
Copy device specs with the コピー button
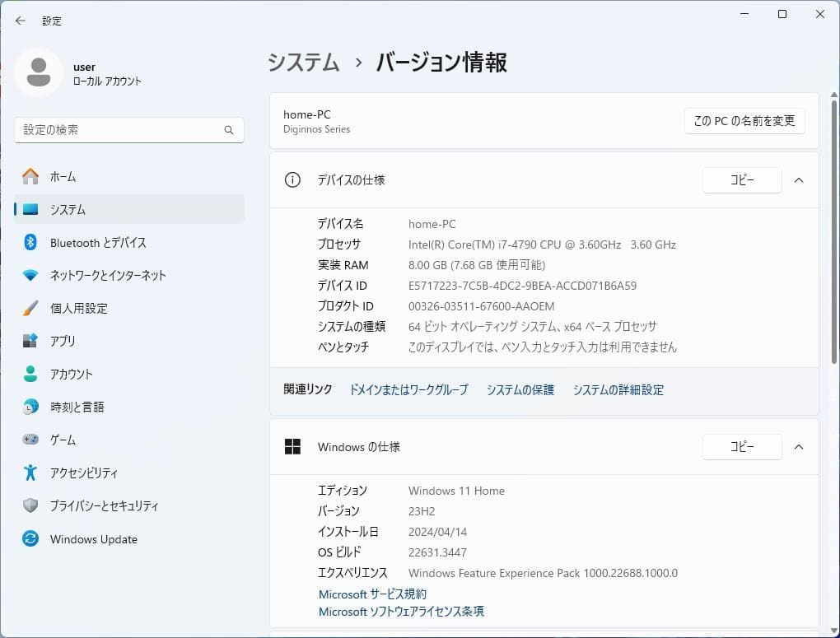coord(741,180)
